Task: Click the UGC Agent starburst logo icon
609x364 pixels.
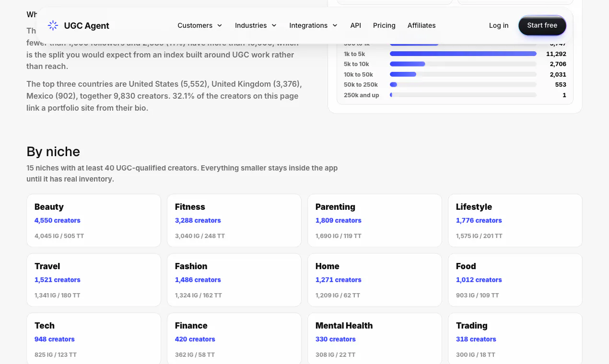Action: tap(53, 25)
